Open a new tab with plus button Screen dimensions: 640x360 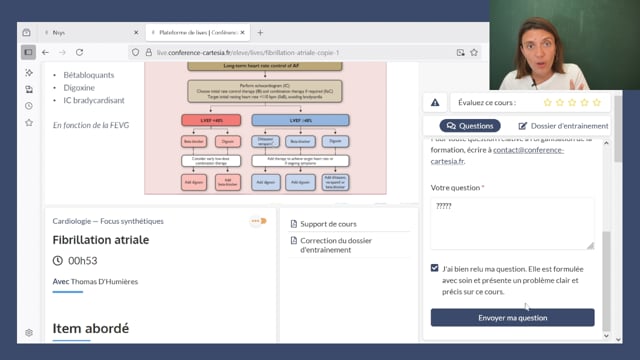pyautogui.click(x=260, y=32)
